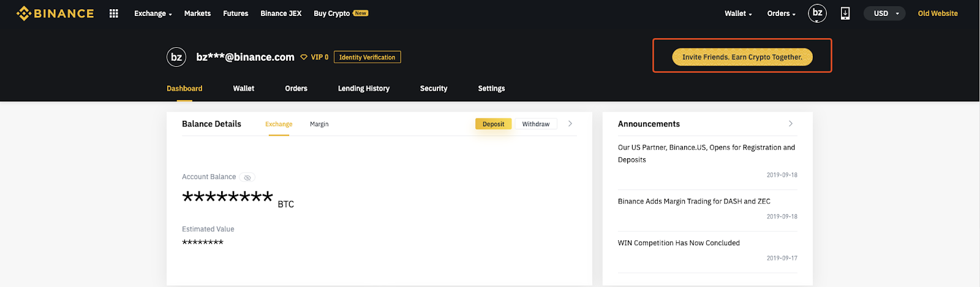
Task: Expand Balance Details with the arrow
Action: [x=570, y=124]
